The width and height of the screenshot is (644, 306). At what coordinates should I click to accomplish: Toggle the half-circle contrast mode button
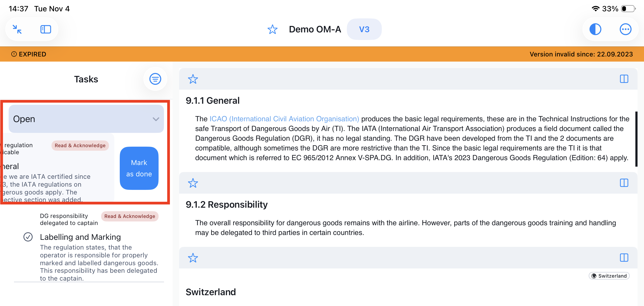click(595, 29)
